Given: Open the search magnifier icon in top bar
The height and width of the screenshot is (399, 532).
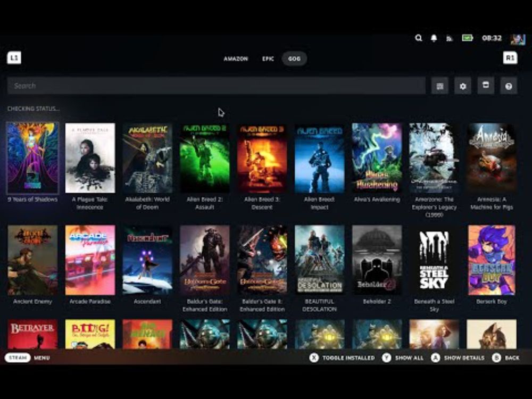Looking at the screenshot, I should 419,38.
